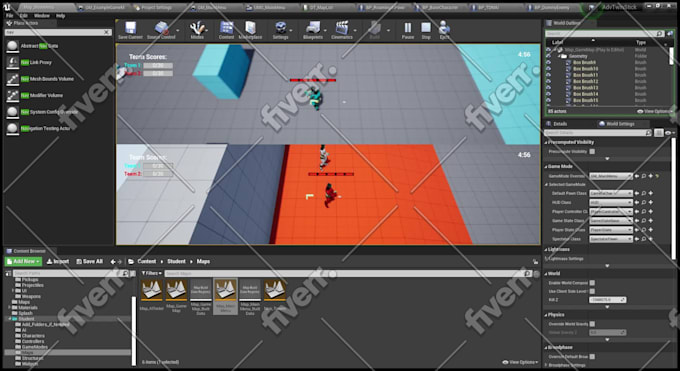Open Content Browser View Options
The image size is (680, 371).
520,362
